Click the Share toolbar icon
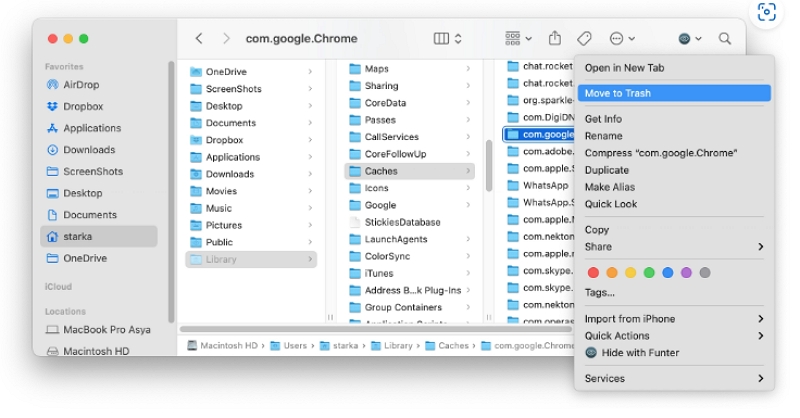This screenshot has height=418, width=800. (x=555, y=38)
